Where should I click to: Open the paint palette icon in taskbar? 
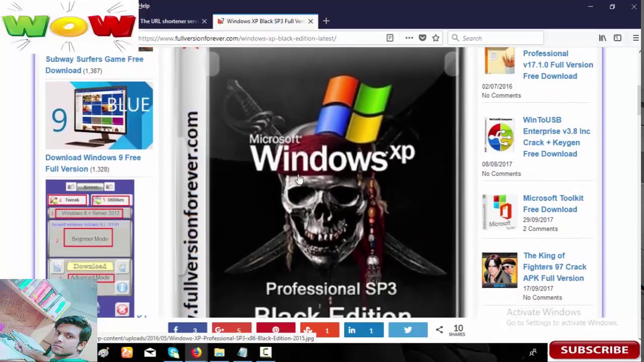click(104, 352)
